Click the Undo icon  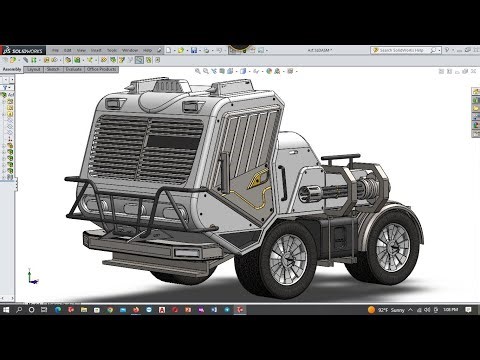[219, 50]
